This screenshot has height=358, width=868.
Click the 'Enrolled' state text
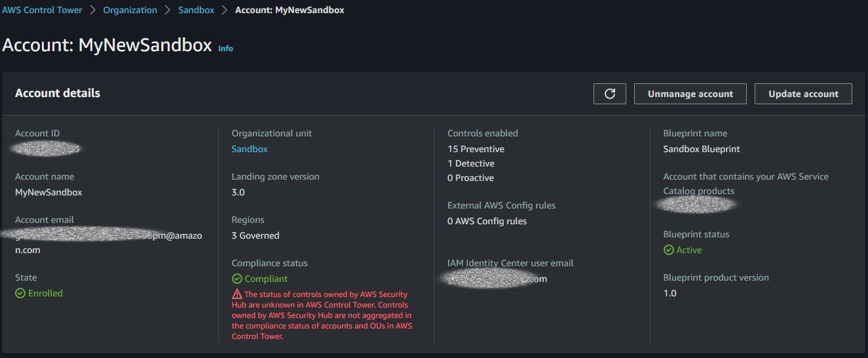coord(45,293)
